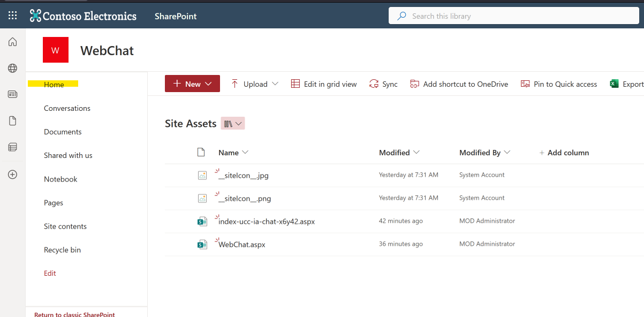
Task: Click the Sync command
Action: click(383, 84)
